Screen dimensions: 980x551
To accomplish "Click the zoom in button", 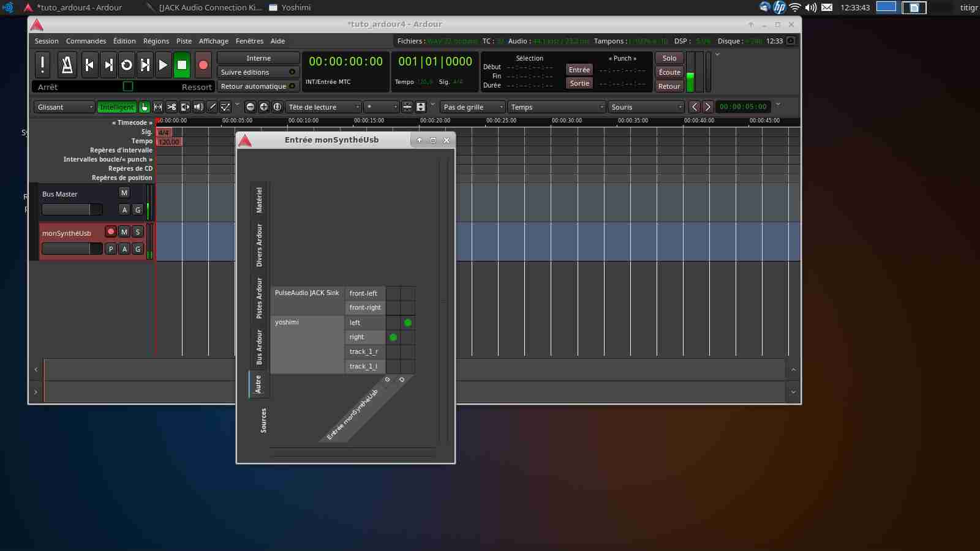I will tap(264, 107).
